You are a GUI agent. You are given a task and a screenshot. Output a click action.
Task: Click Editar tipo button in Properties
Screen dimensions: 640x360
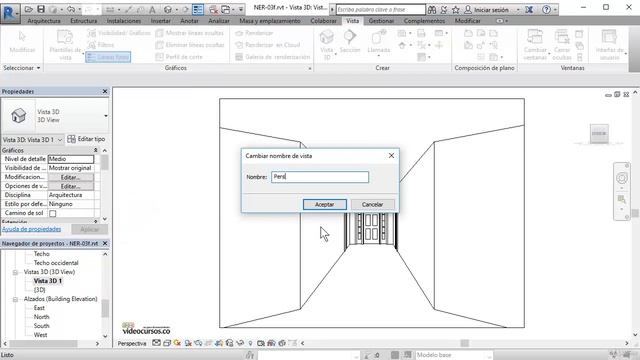click(x=87, y=139)
